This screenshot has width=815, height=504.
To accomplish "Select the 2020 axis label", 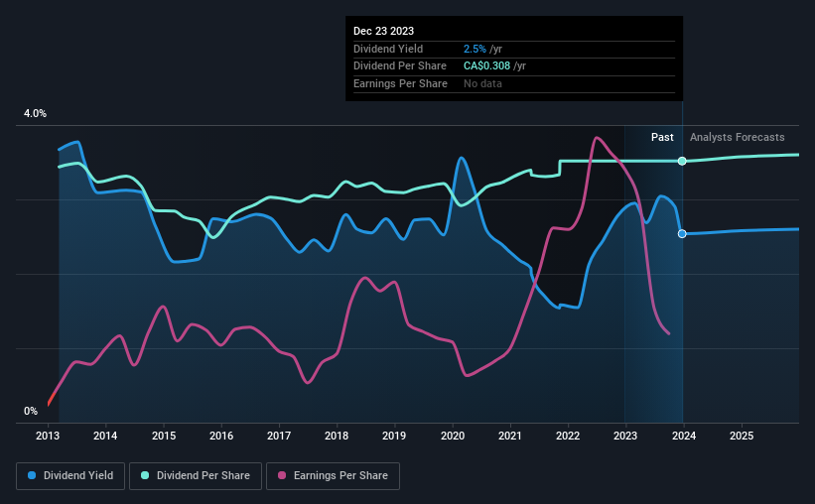I will (x=453, y=436).
